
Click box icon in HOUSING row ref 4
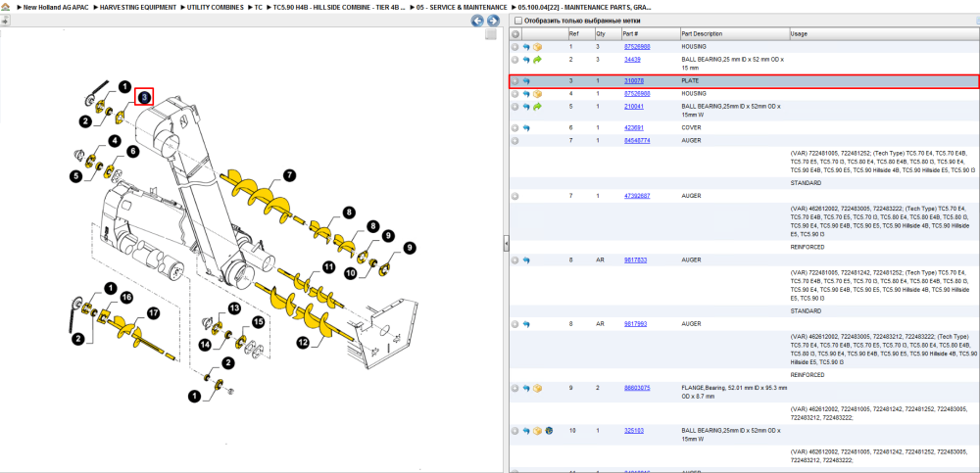coord(537,94)
